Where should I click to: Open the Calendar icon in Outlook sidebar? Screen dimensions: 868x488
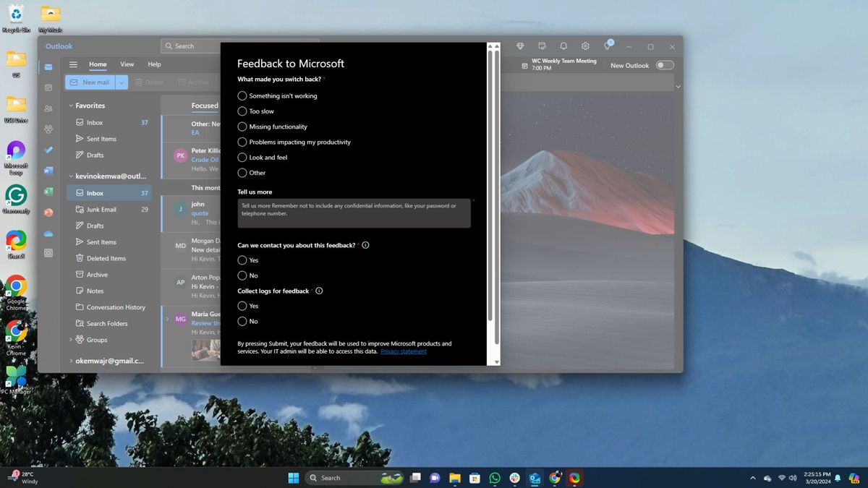click(x=48, y=87)
